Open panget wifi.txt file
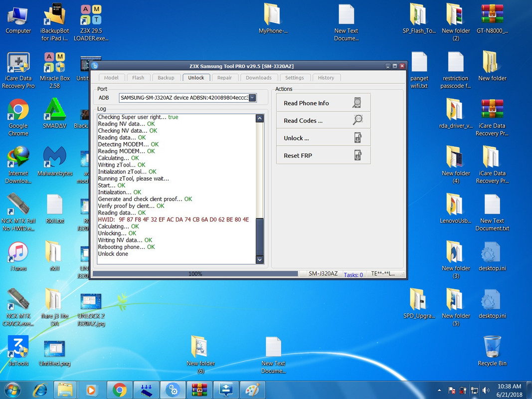The image size is (532, 399). (419, 70)
